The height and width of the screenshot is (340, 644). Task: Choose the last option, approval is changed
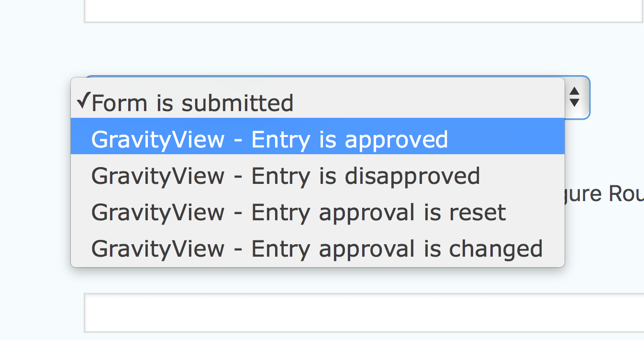(x=318, y=248)
